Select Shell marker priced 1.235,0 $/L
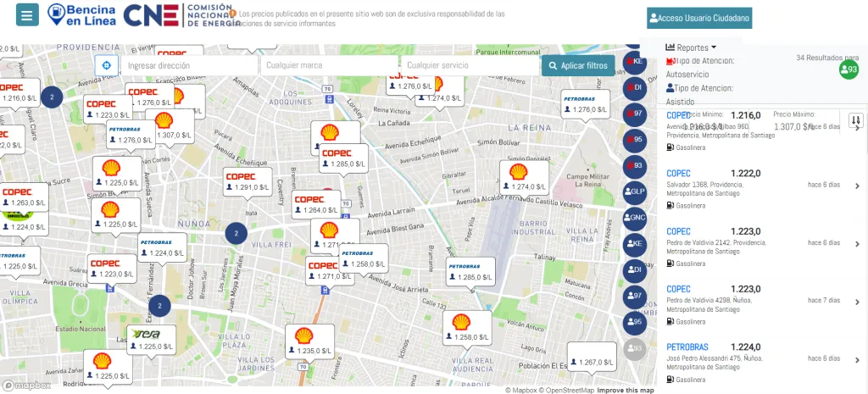The width and height of the screenshot is (868, 394). tap(309, 342)
